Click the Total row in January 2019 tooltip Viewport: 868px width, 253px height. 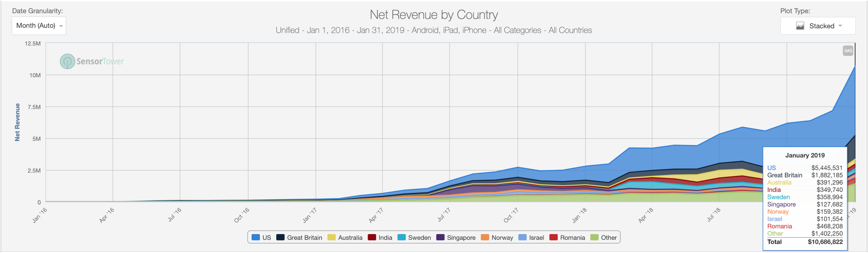(x=805, y=242)
